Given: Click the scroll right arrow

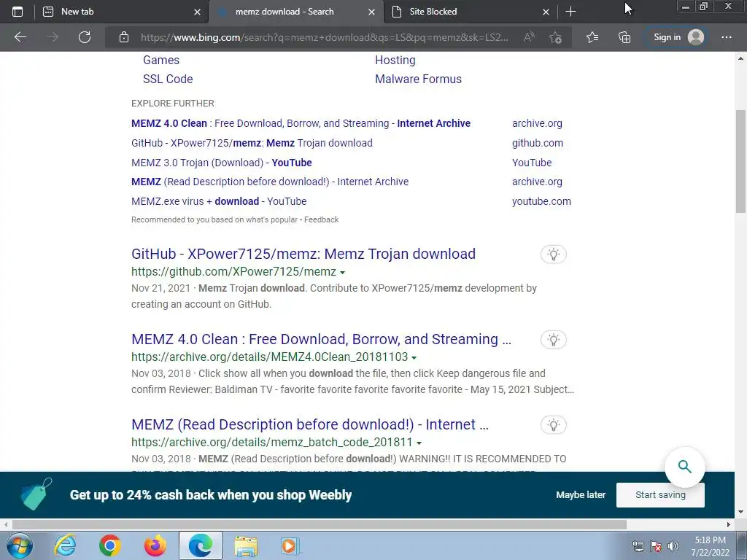Looking at the screenshot, I should (729, 524).
